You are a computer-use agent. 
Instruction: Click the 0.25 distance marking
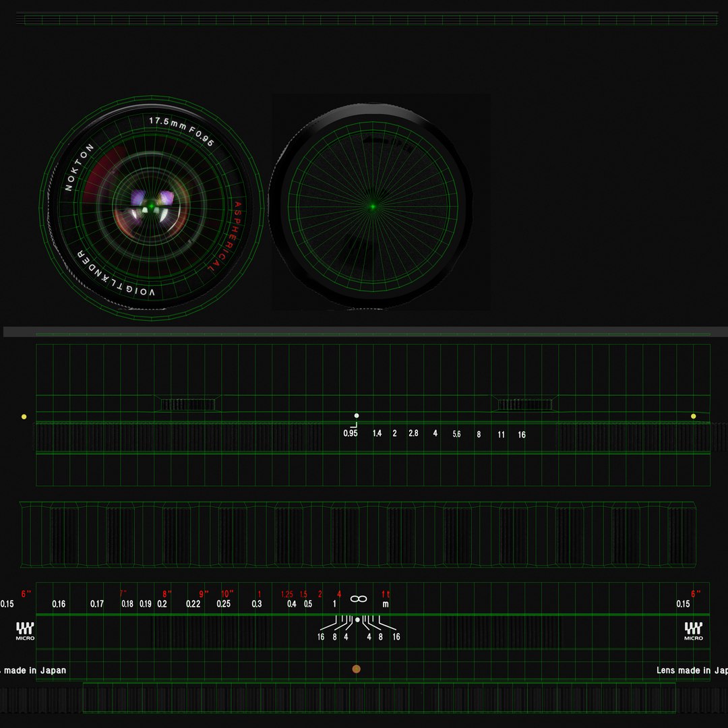click(x=223, y=604)
